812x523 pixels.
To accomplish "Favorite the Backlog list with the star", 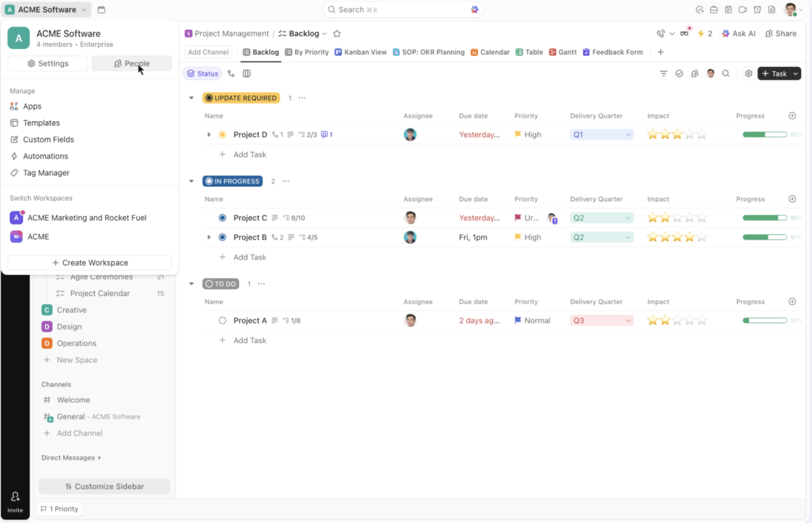I will (x=337, y=34).
